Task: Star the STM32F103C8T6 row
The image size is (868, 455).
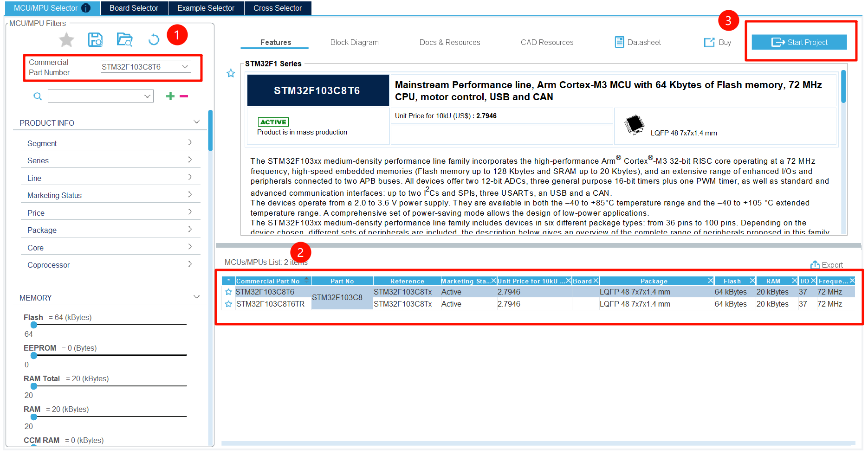Action: (x=228, y=292)
